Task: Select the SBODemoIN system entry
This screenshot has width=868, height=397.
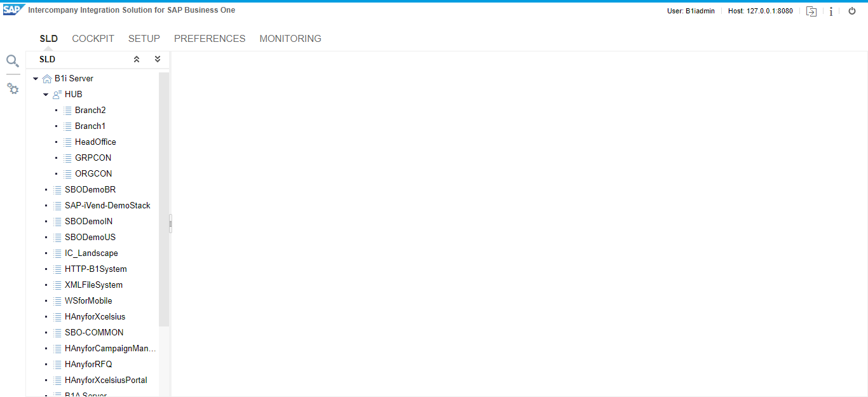Action: [89, 222]
